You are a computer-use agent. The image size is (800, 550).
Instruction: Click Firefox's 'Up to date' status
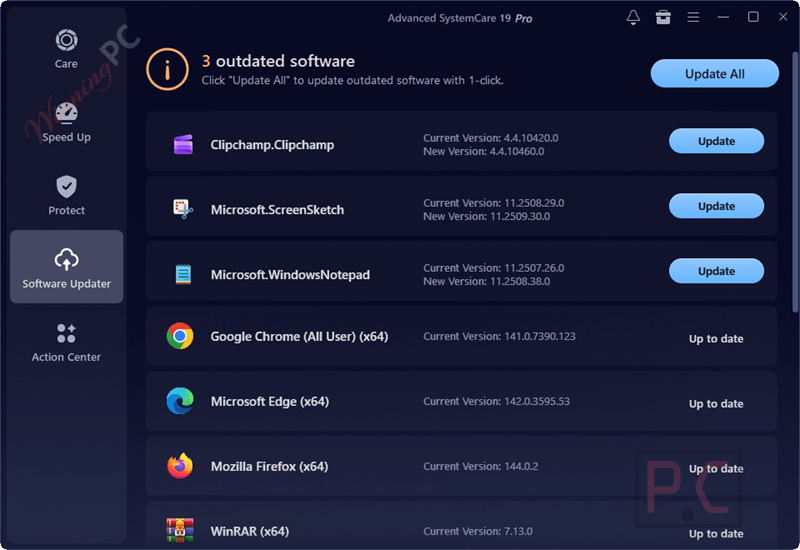(x=716, y=468)
